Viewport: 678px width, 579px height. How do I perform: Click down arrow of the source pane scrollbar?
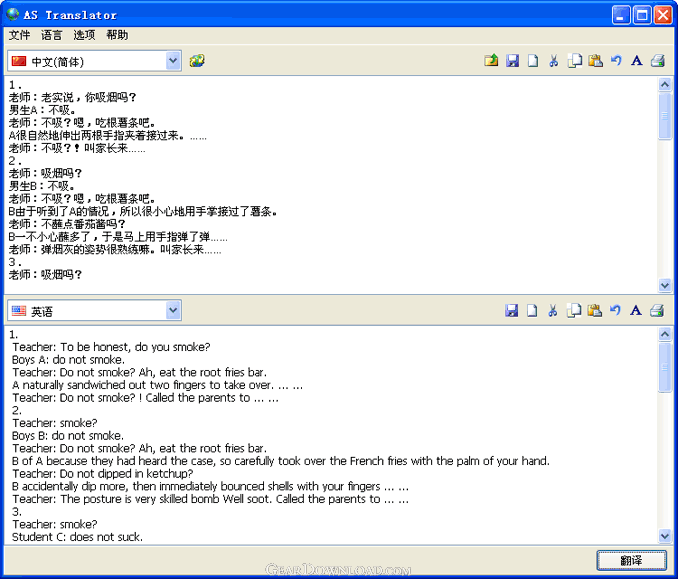tap(665, 285)
